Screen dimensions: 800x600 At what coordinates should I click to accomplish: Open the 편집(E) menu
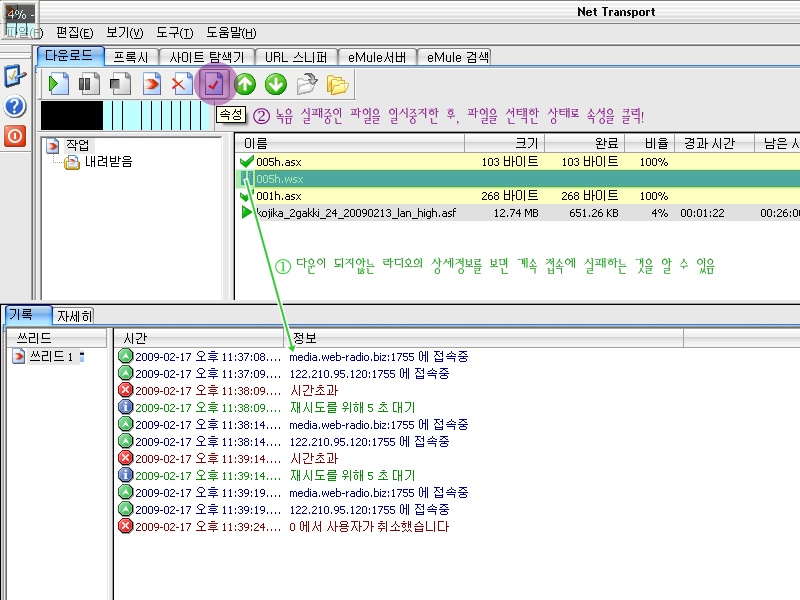coord(74,33)
